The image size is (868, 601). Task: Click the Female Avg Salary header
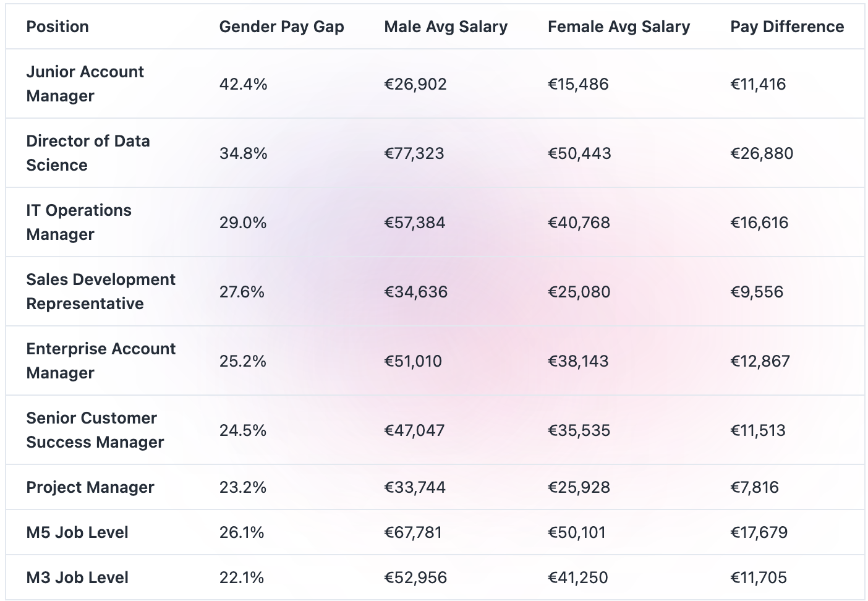(x=618, y=27)
